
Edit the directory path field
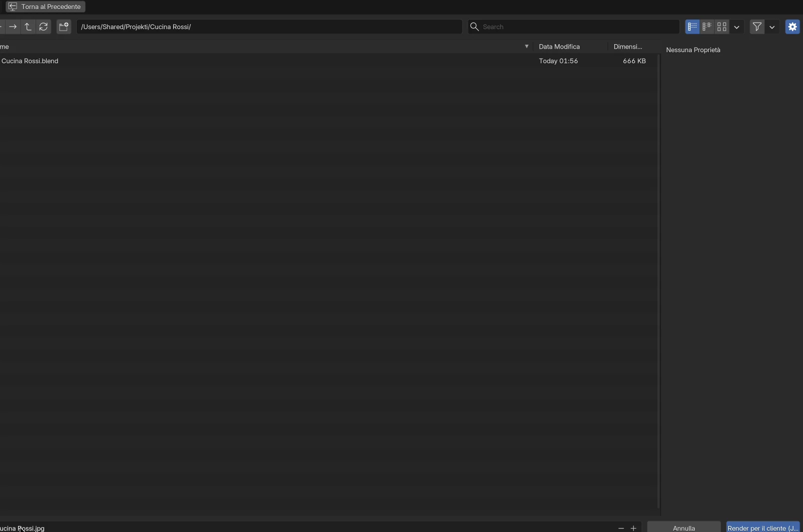click(x=270, y=27)
